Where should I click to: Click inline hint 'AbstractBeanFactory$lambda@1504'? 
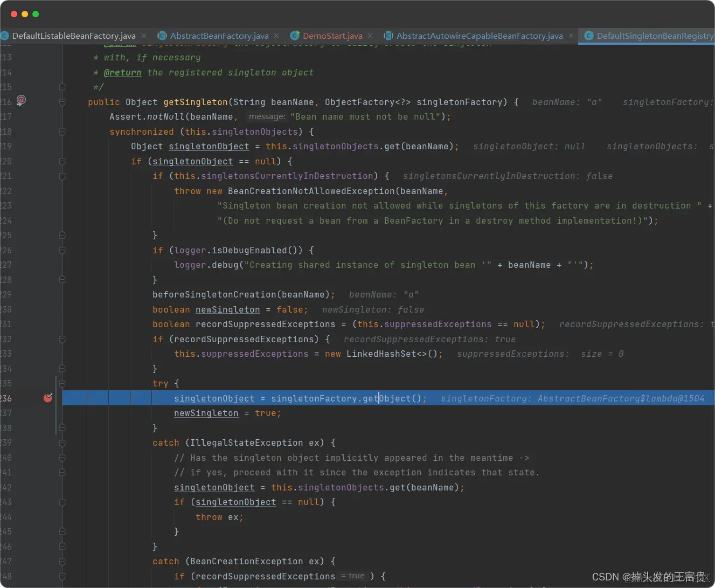(621, 398)
